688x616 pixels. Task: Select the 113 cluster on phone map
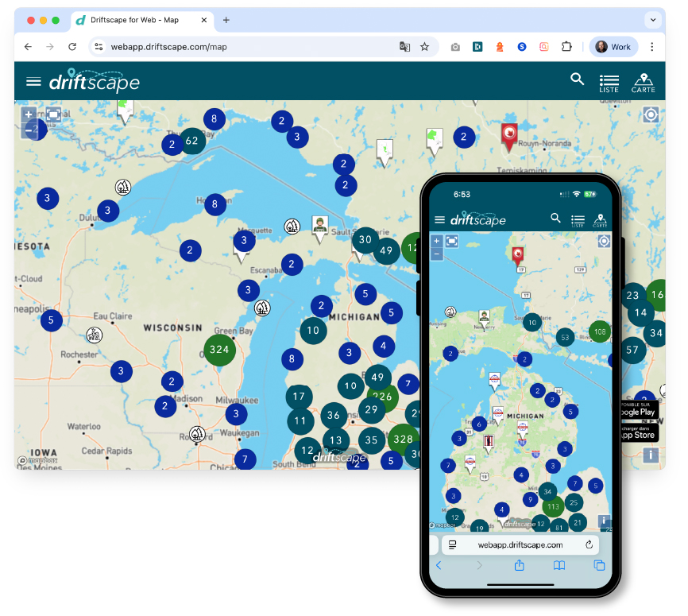point(553,506)
